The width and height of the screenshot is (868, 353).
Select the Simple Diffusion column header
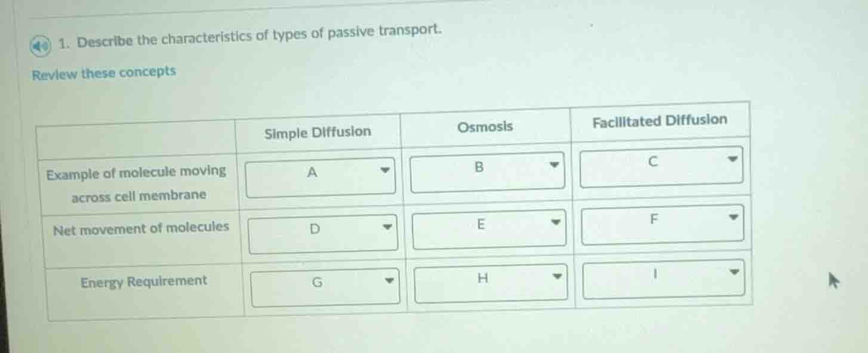point(317,132)
